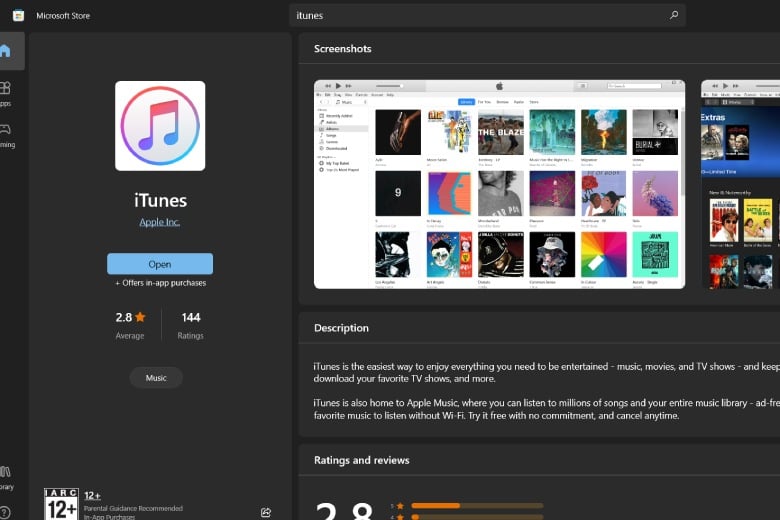Click the Microsoft Store logo icon
The width and height of the screenshot is (780, 520).
coord(18,15)
